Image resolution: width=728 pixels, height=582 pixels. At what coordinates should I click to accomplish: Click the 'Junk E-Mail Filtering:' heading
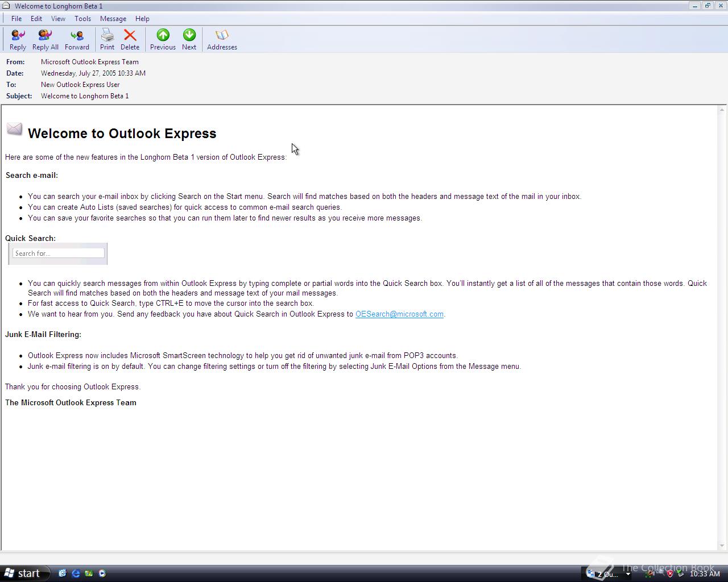coord(43,334)
